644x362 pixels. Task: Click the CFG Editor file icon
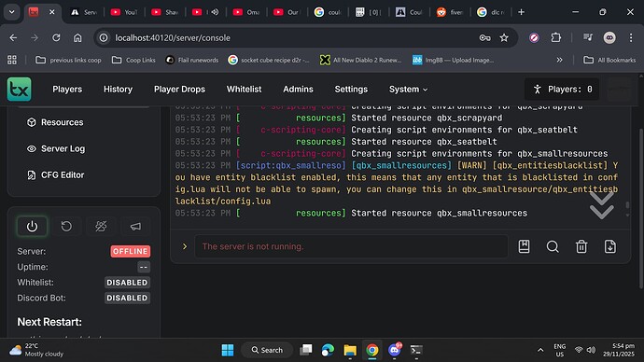tap(32, 174)
